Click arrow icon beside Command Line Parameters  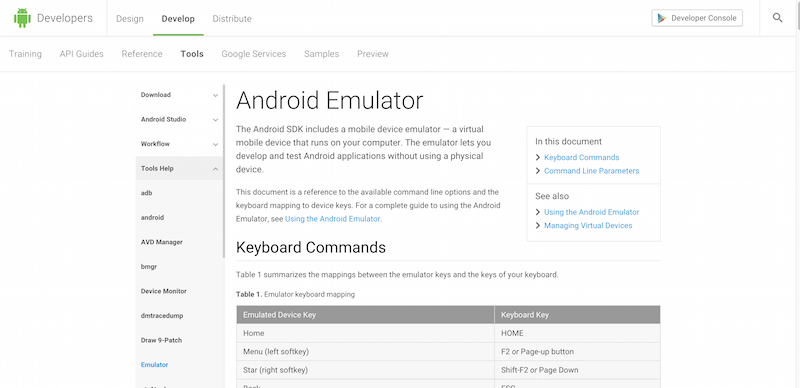[x=538, y=171]
